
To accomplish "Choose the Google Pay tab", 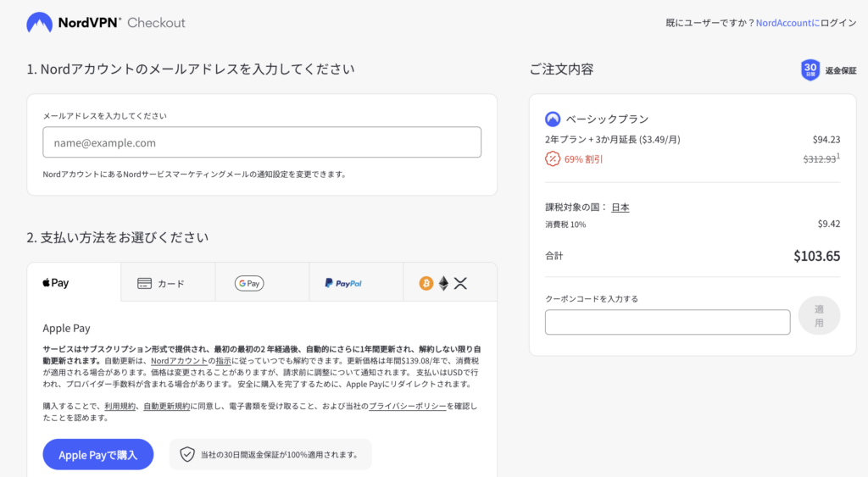I will pyautogui.click(x=262, y=283).
